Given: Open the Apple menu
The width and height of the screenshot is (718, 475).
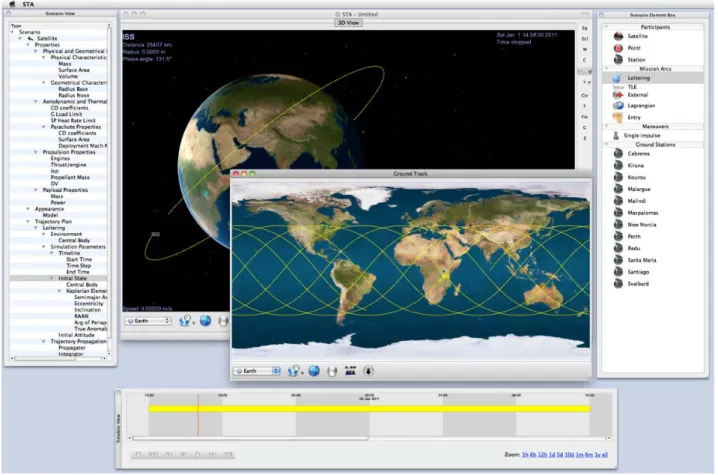Looking at the screenshot, I should point(12,4).
